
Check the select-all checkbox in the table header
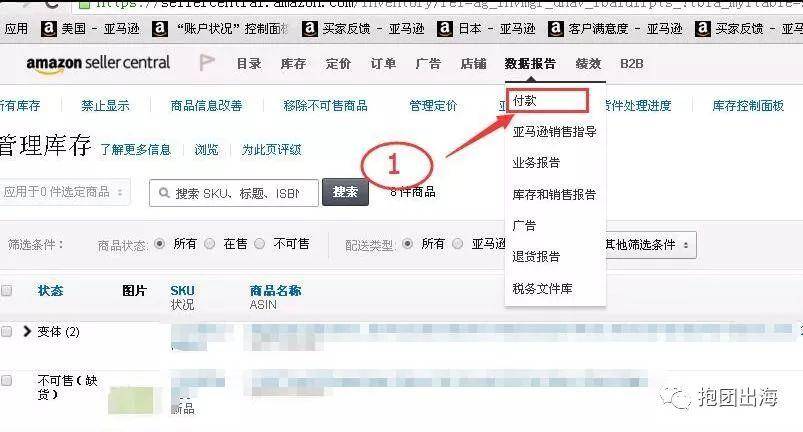(7, 291)
